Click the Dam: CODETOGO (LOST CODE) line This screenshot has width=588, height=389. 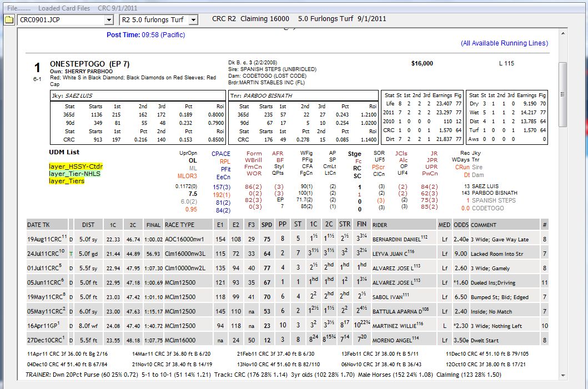pos(267,75)
